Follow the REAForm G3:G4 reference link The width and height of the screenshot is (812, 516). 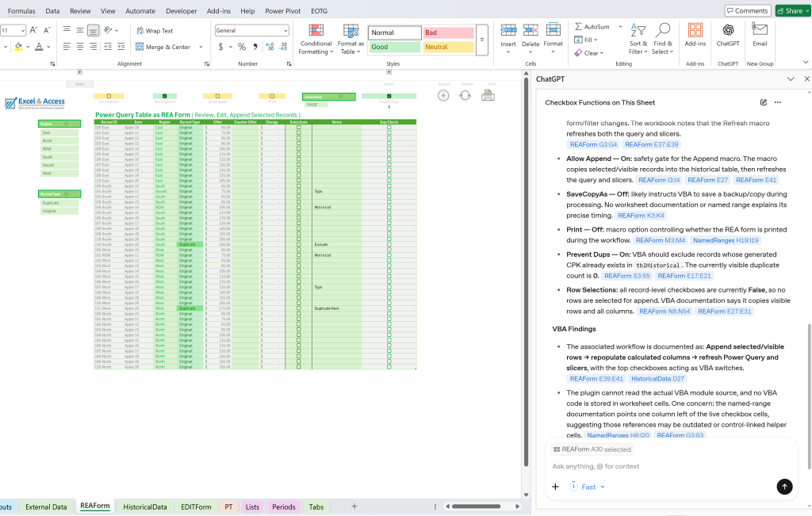click(x=593, y=144)
